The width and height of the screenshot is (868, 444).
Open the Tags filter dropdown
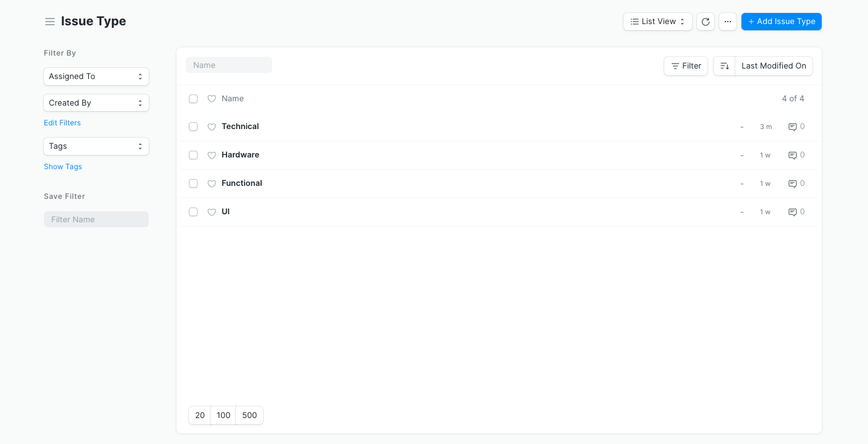click(96, 146)
